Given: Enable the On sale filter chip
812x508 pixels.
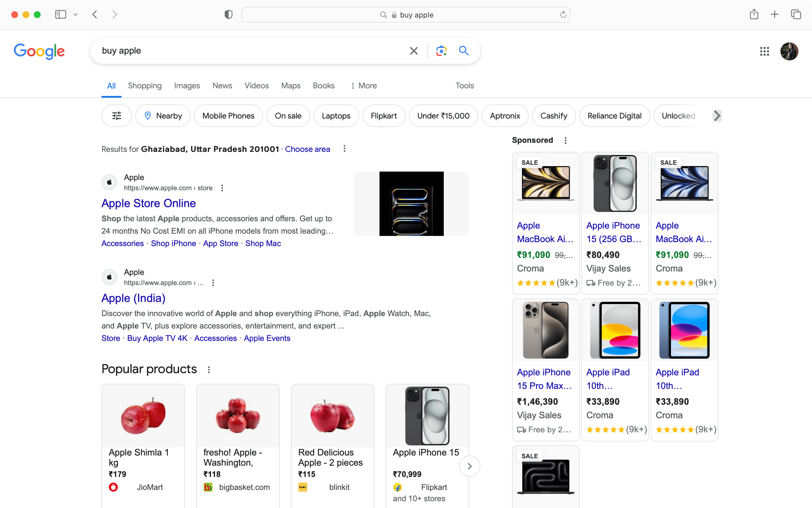Looking at the screenshot, I should (x=288, y=116).
